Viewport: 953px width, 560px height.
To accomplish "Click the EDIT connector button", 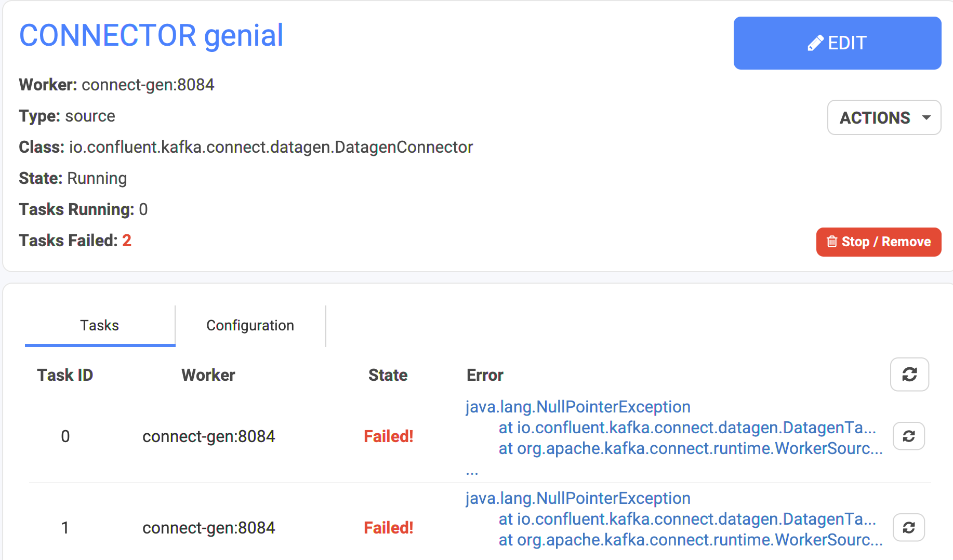I will click(x=837, y=43).
